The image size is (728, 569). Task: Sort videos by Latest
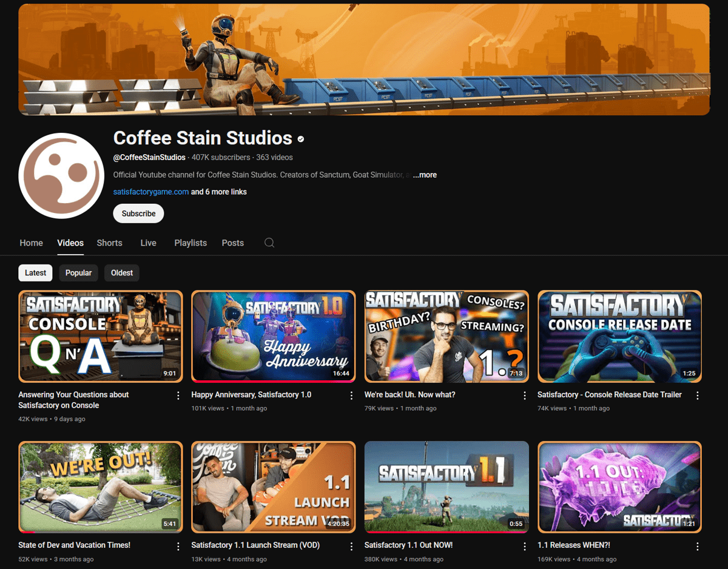click(35, 273)
